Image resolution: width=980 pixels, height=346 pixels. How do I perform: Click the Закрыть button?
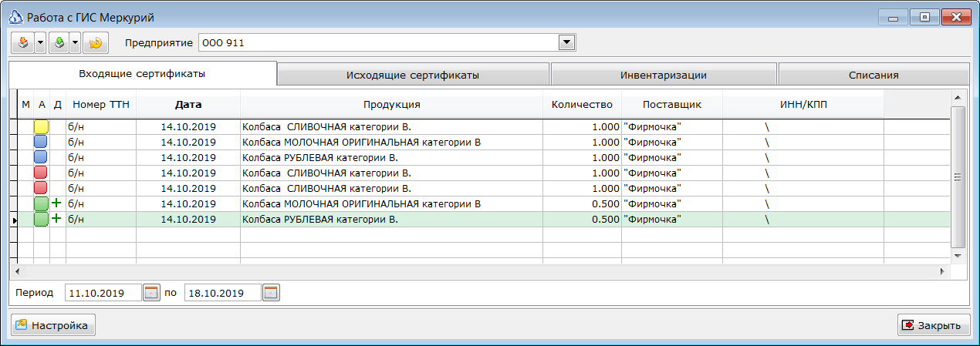coord(933,325)
